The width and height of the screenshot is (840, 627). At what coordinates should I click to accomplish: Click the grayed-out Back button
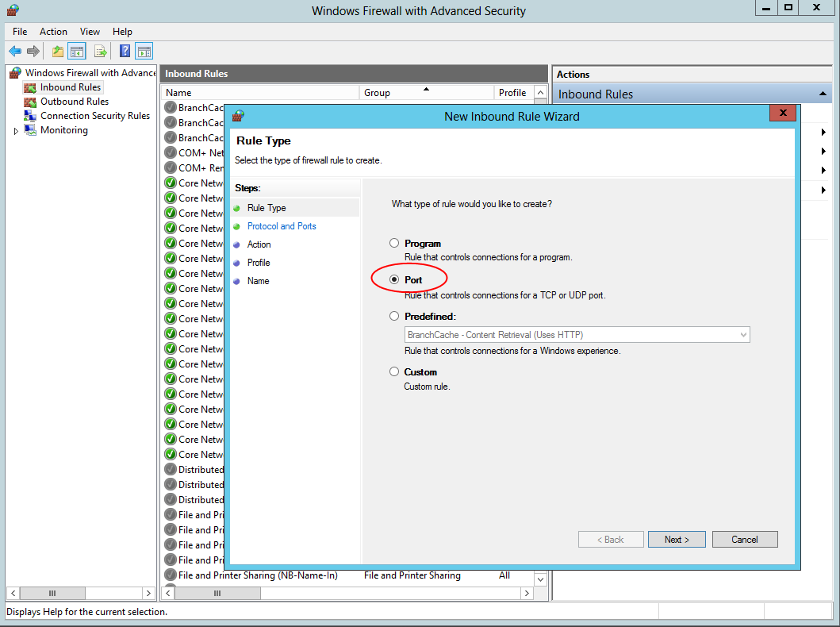pos(611,540)
